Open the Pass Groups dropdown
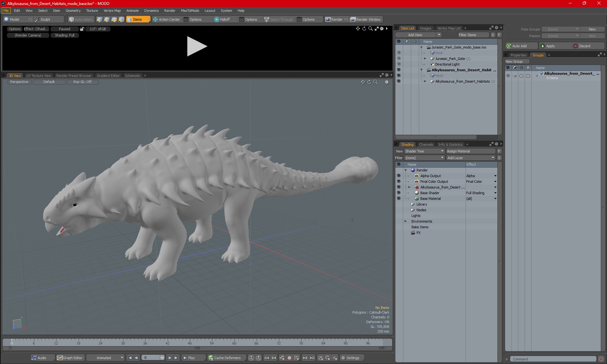The height and width of the screenshot is (364, 607). (560, 29)
